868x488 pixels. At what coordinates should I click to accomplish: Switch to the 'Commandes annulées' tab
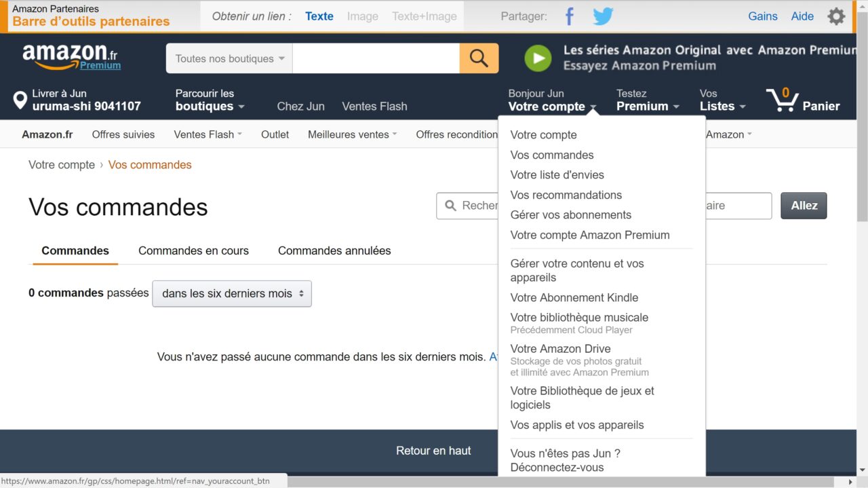(334, 250)
